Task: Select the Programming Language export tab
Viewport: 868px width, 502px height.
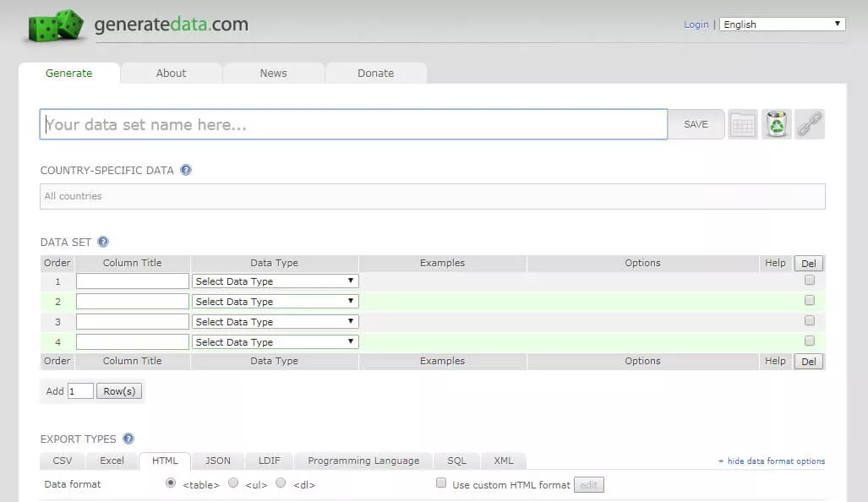Action: click(363, 461)
